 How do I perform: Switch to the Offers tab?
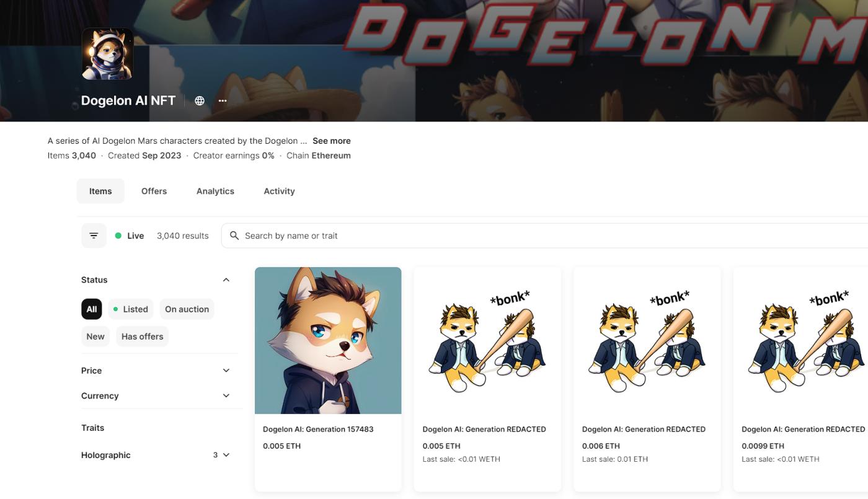153,191
